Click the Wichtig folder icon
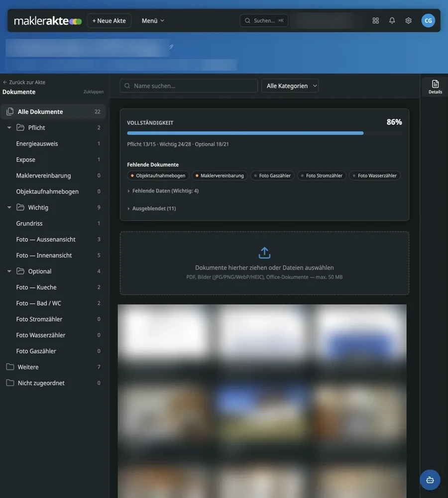 tap(20, 207)
